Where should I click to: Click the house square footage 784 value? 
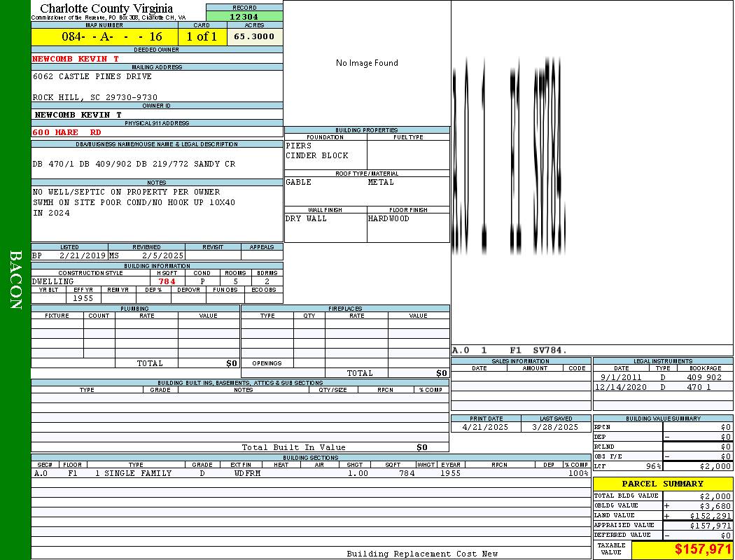pyautogui.click(x=167, y=281)
